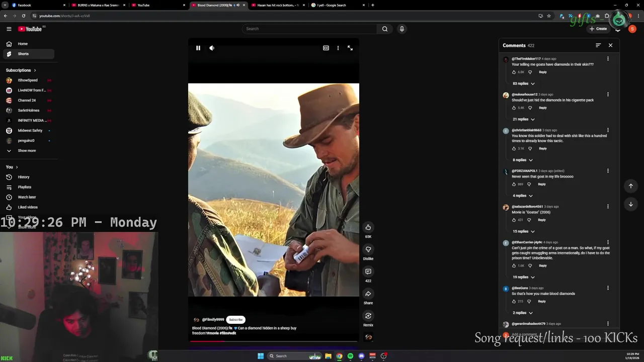Open the Windows Start menu
Viewport: 644px width, 362px height.
click(x=261, y=356)
